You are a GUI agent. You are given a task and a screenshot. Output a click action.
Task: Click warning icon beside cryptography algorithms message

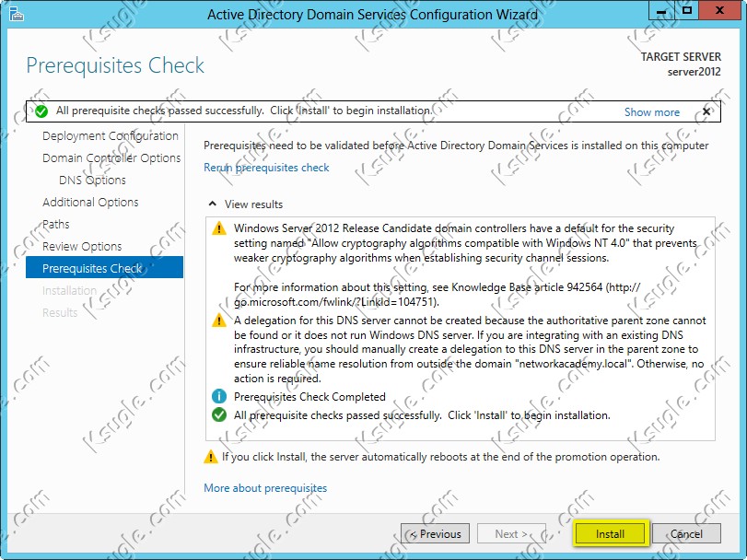pos(218,228)
